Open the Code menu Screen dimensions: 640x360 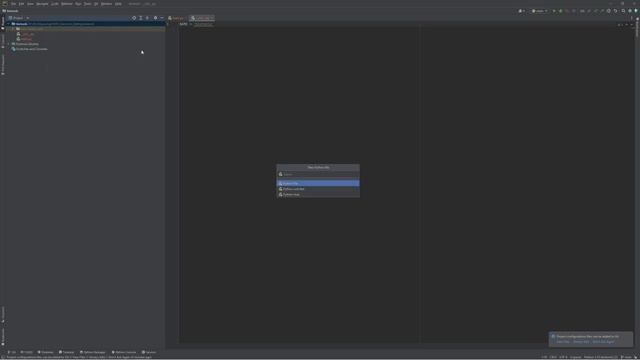55,4
